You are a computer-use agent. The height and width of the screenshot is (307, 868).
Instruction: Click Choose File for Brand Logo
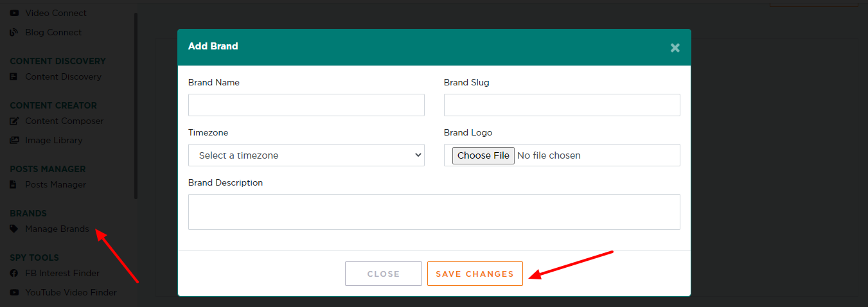click(x=483, y=155)
